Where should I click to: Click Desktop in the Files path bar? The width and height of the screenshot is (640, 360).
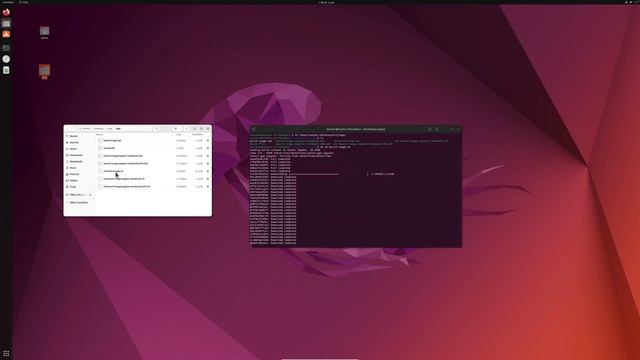click(x=99, y=129)
